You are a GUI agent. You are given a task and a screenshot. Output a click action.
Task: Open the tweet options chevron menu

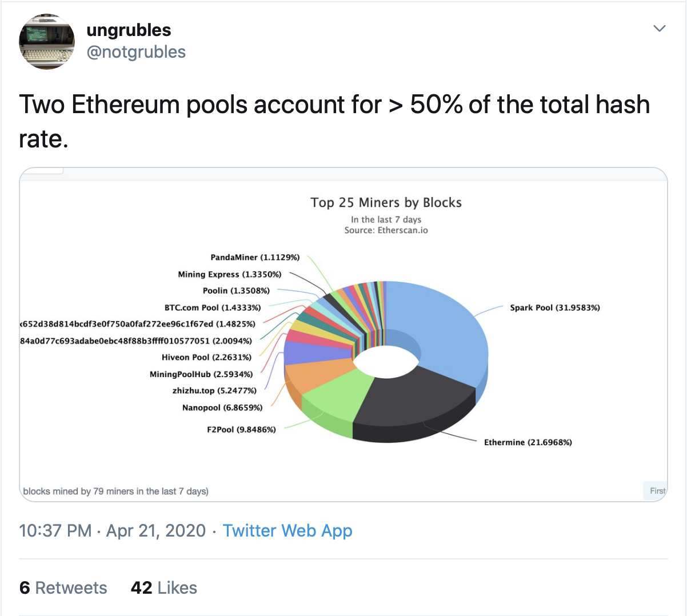660,28
